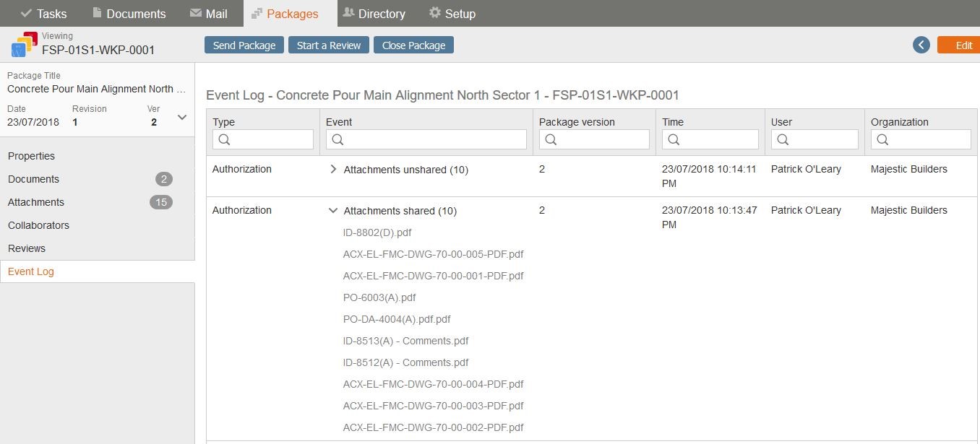Click the package logo icon beside FSP-01S1-WKP-0001
This screenshot has height=444, width=980.
point(24,45)
